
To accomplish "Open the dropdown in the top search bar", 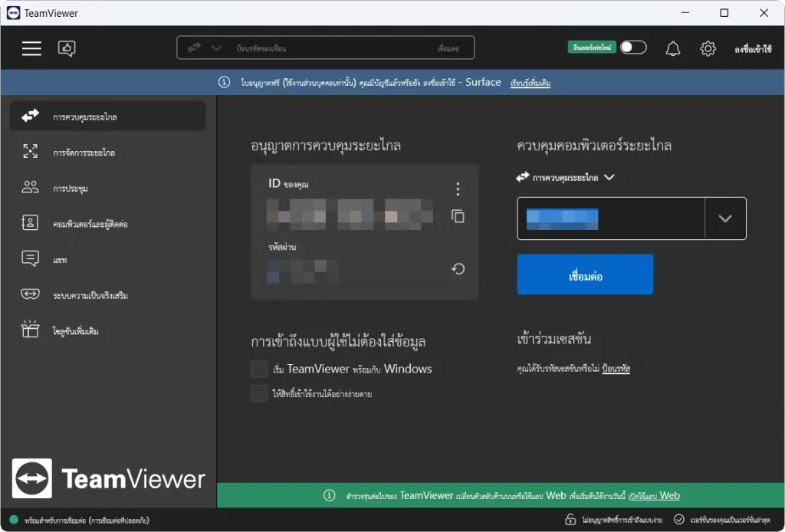I will point(217,48).
